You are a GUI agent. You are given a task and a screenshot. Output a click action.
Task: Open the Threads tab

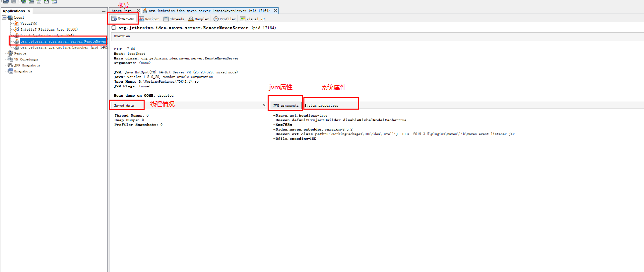174,19
